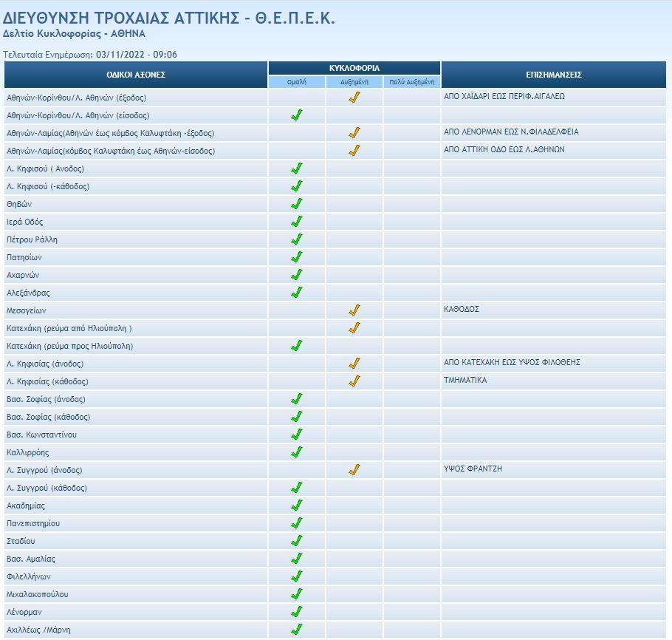
Task: Click the yellow checkmark for Λ. Συγγρού (άνοδος)
Action: pyautogui.click(x=354, y=470)
